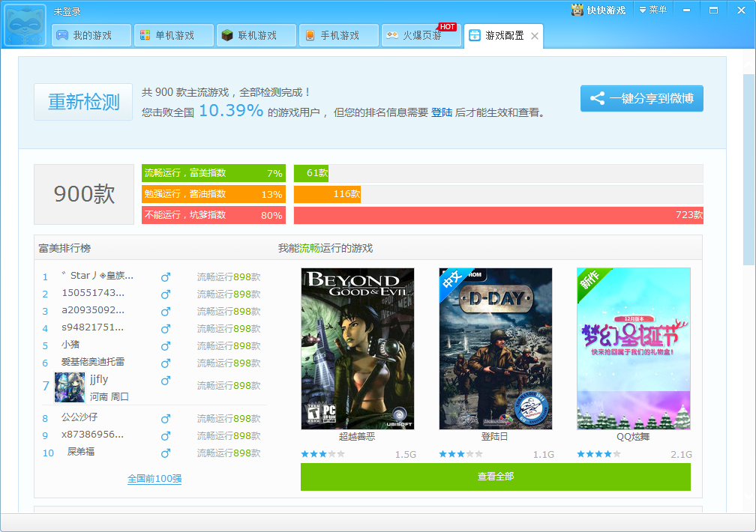Click the 超越善恶 game title
Image resolution: width=756 pixels, height=532 pixels.
coord(357,437)
